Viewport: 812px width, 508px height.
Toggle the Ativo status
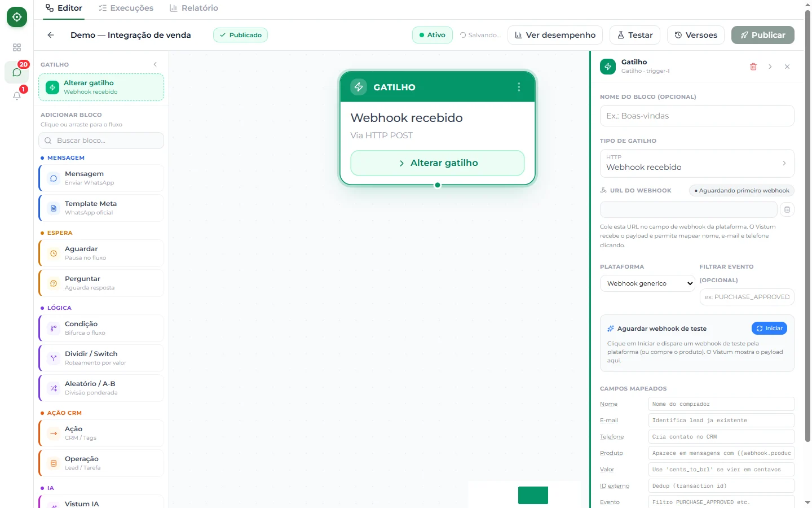[x=433, y=35]
